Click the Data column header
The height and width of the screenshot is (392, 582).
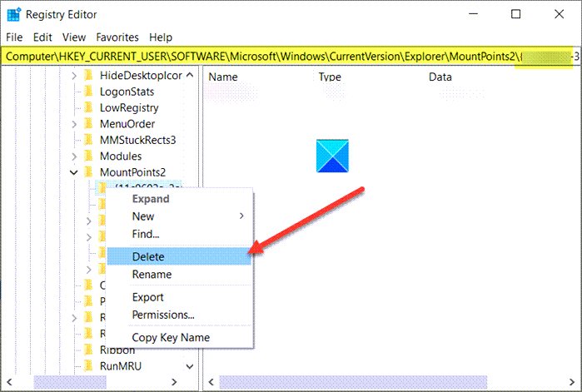tap(440, 77)
